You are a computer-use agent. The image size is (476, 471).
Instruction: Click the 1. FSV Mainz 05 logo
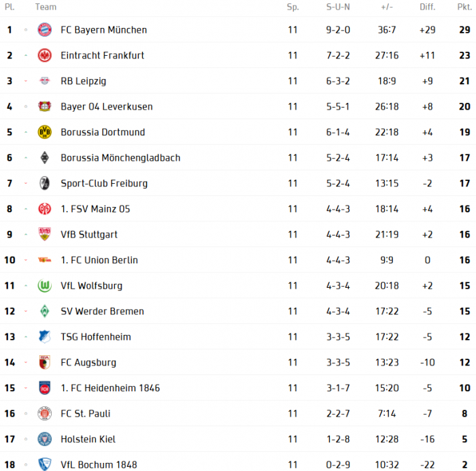[x=45, y=209]
